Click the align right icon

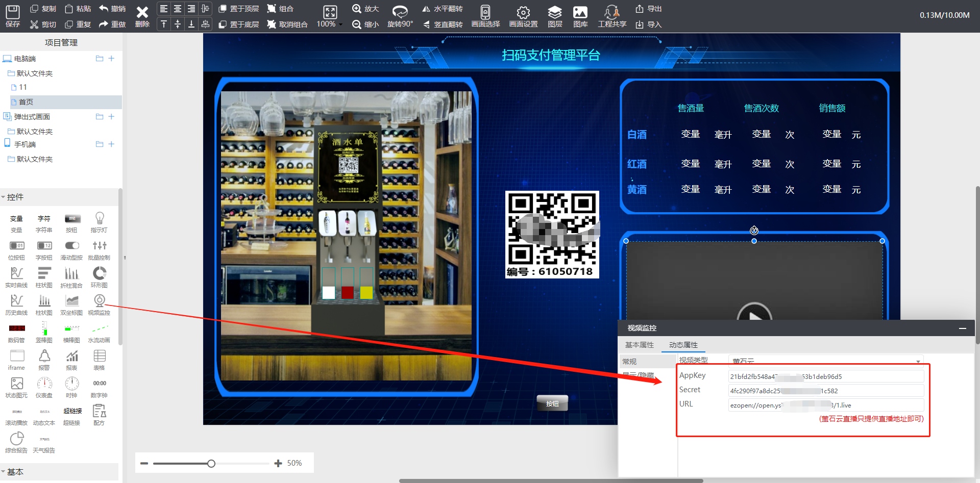click(191, 9)
